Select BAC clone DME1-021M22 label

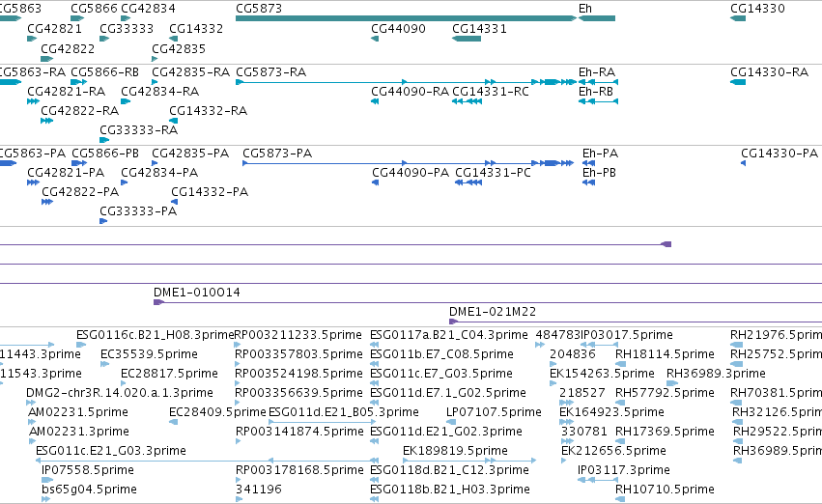[493, 312]
